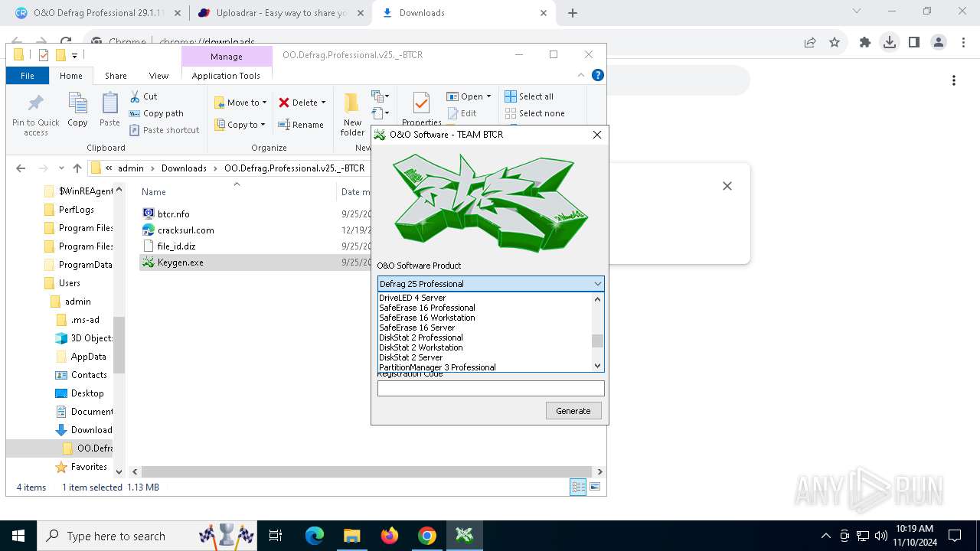980x551 pixels.
Task: Click the Chrome Downloads toolbar icon
Action: click(890, 43)
